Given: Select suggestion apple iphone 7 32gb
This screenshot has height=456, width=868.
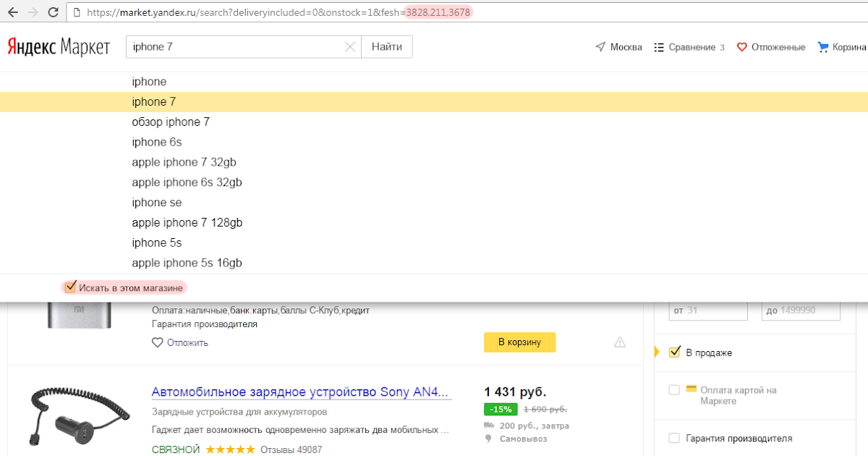Looking at the screenshot, I should tap(184, 162).
